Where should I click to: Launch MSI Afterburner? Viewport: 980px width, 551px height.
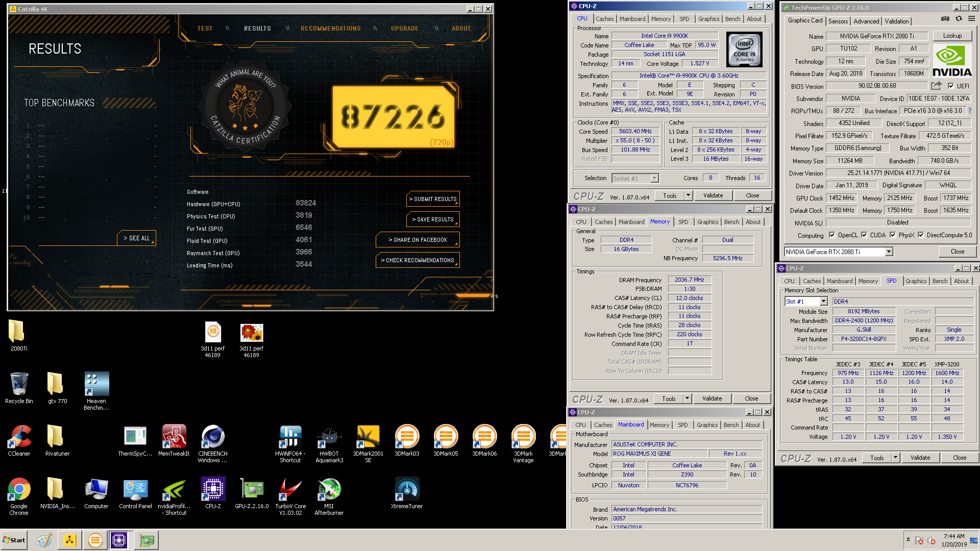click(x=329, y=496)
